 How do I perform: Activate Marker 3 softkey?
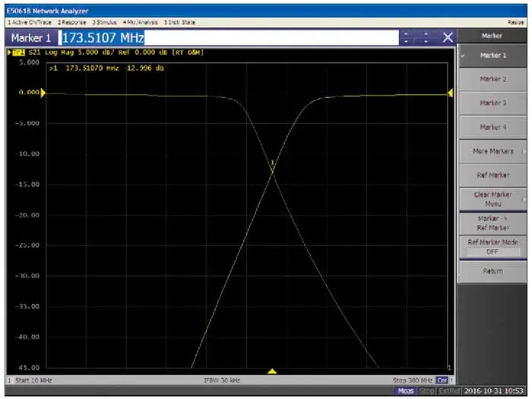492,103
